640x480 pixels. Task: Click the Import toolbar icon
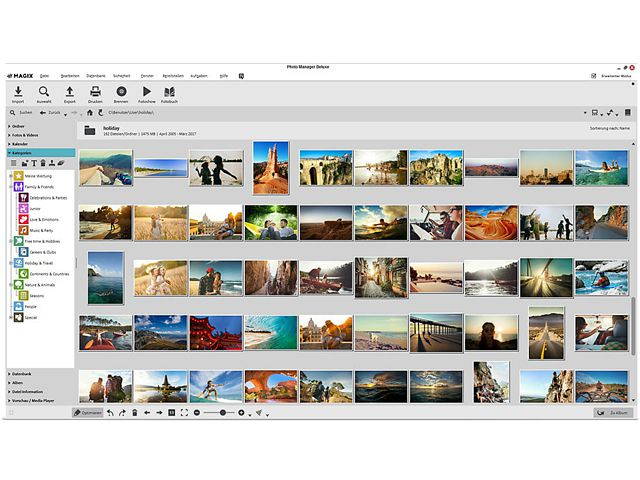(x=18, y=91)
